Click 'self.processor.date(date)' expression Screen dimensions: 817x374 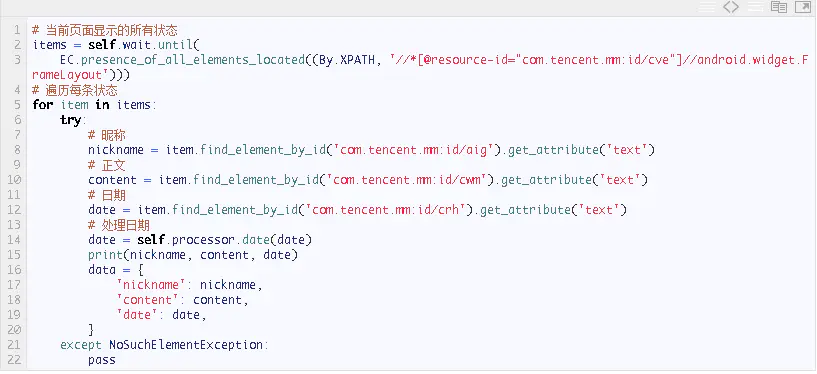(x=224, y=240)
